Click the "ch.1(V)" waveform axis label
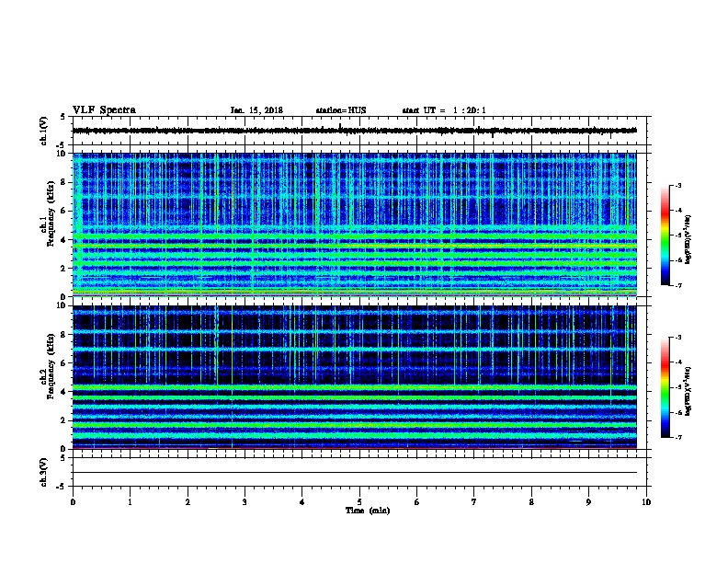Image resolution: width=728 pixels, height=563 pixels. click(43, 131)
